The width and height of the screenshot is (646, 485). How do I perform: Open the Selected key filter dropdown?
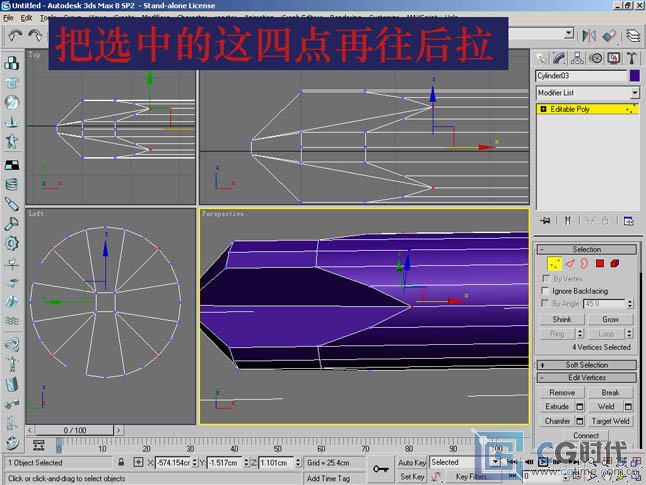[x=465, y=462]
